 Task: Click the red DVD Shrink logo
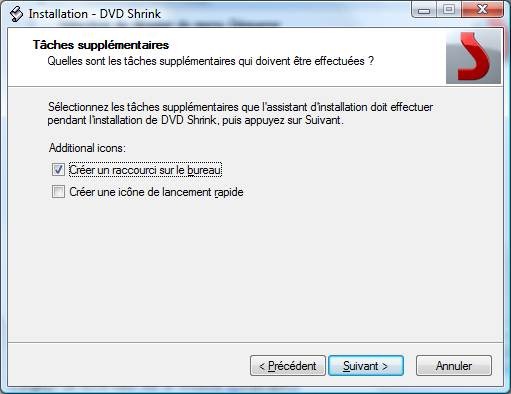point(473,57)
